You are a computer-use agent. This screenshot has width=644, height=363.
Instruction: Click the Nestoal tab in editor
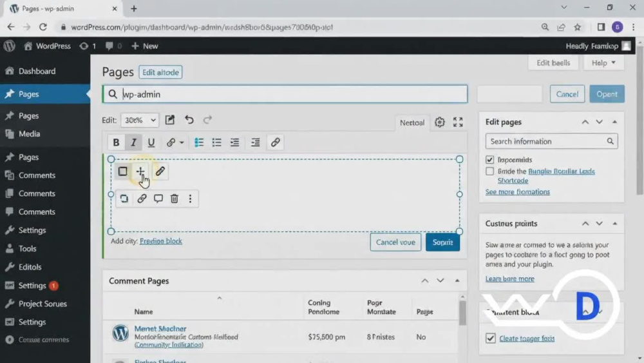tap(412, 123)
